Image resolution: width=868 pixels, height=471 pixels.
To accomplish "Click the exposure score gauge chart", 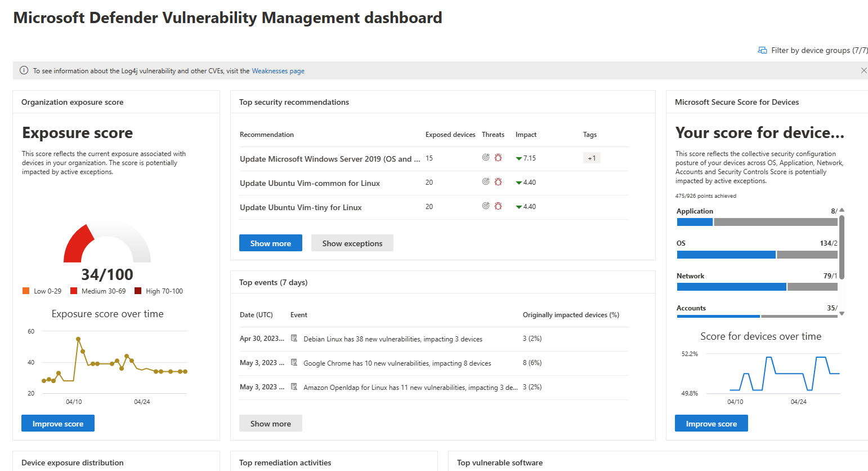I will point(107,242).
